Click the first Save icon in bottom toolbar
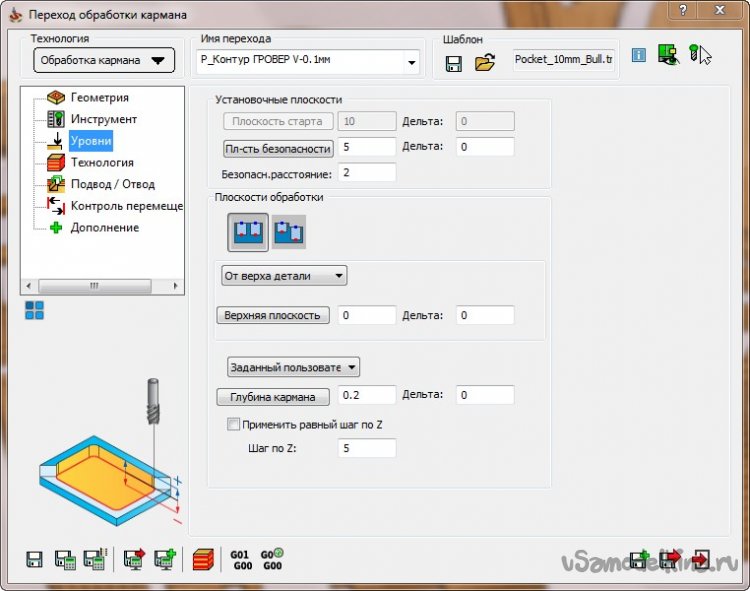Image resolution: width=750 pixels, height=591 pixels. click(35, 559)
